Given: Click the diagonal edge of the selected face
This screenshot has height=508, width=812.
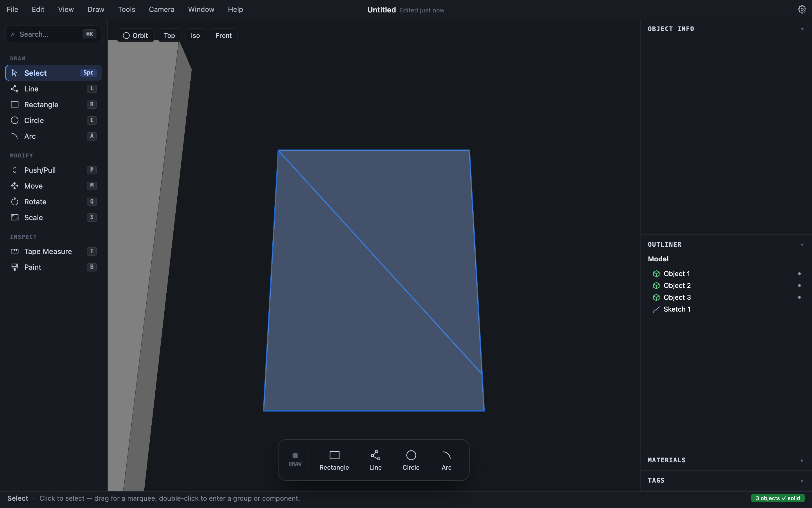Looking at the screenshot, I should point(380,262).
